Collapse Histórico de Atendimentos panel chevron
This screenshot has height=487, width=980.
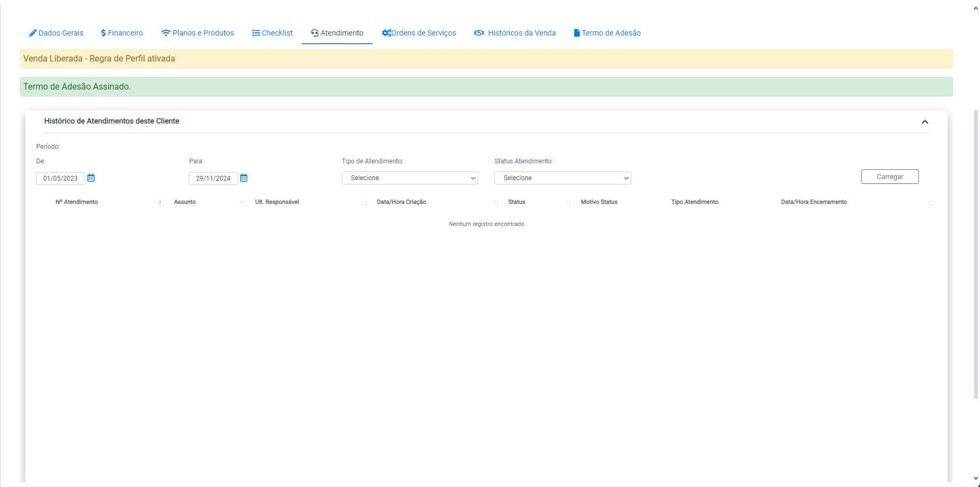click(x=924, y=122)
